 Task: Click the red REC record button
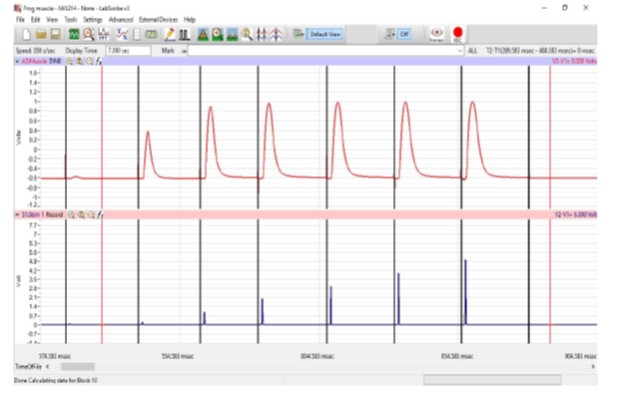(x=457, y=34)
